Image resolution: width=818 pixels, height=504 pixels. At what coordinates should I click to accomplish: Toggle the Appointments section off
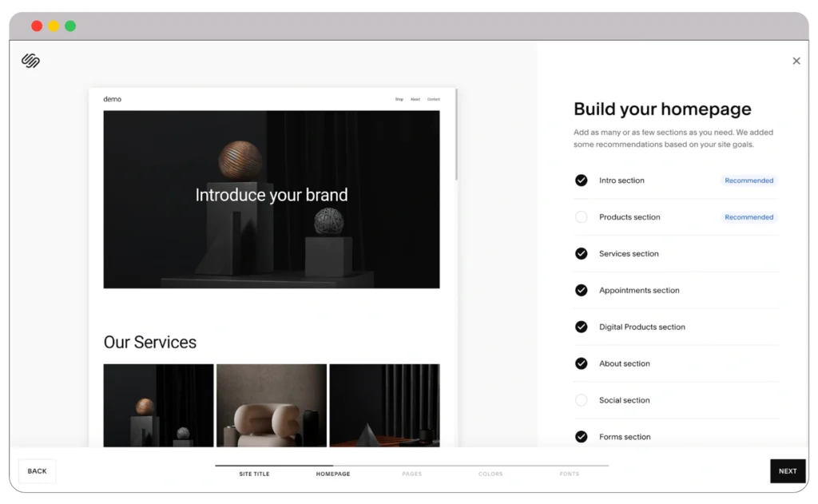pyautogui.click(x=582, y=290)
